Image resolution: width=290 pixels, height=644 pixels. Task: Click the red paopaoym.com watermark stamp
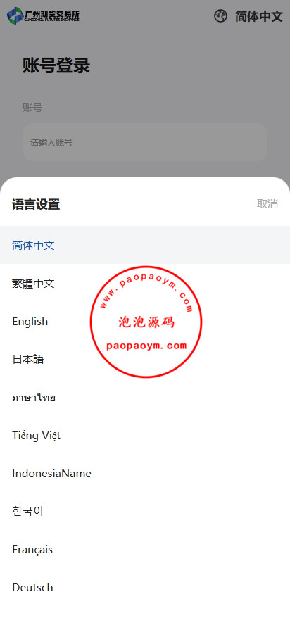point(146,322)
